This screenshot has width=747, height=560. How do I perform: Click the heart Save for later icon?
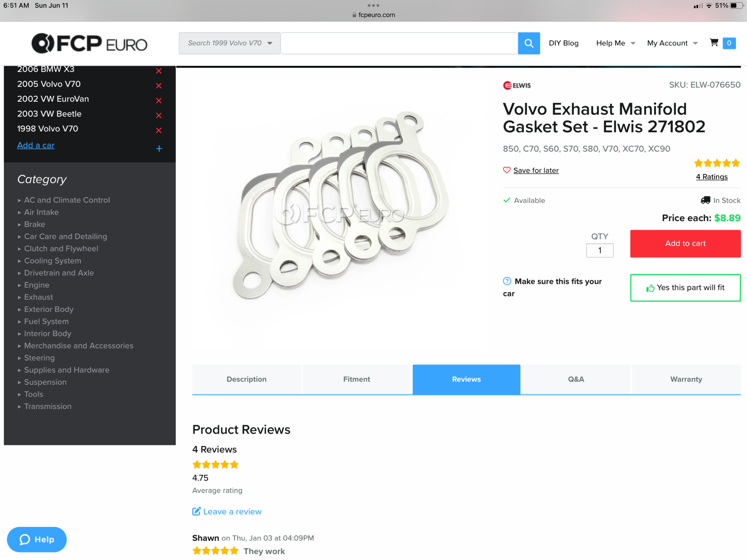point(507,170)
